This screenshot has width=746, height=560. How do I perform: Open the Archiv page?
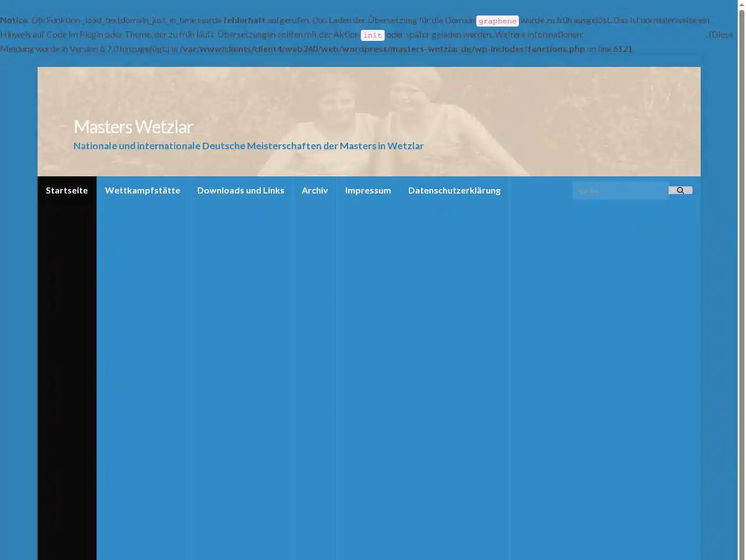click(x=314, y=190)
